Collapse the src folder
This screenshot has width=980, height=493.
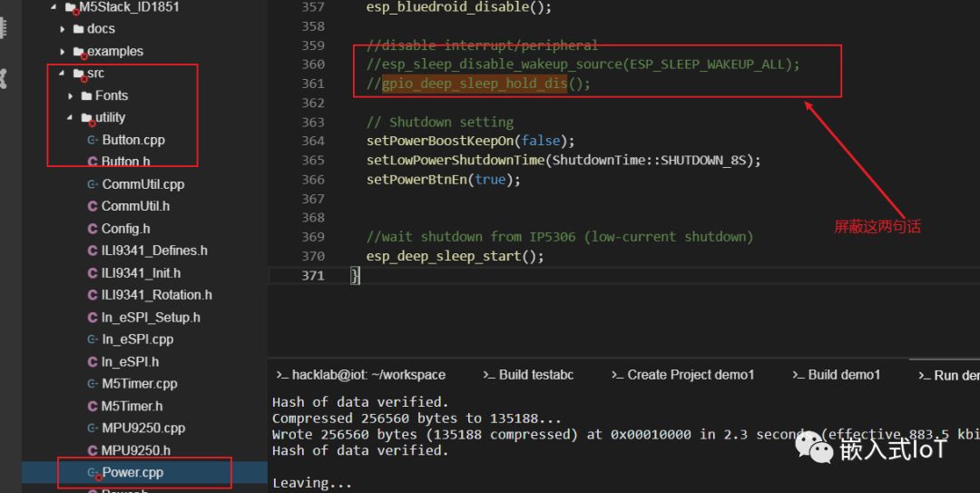point(63,74)
